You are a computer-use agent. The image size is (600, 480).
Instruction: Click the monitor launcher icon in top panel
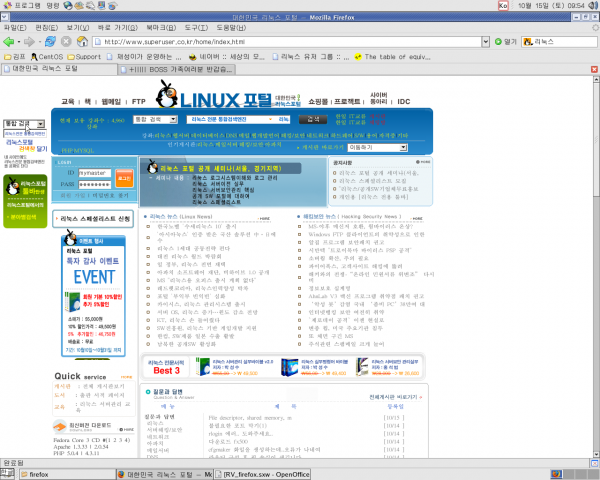pyautogui.click(x=101, y=5)
